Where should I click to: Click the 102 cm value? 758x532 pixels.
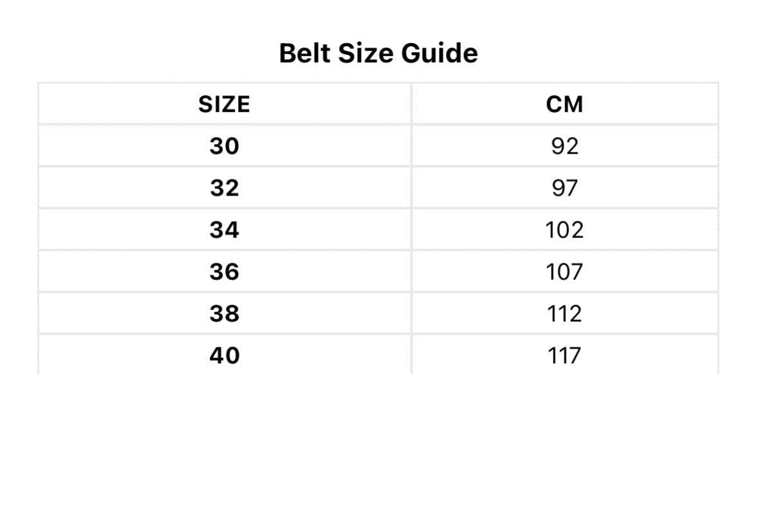(x=564, y=230)
